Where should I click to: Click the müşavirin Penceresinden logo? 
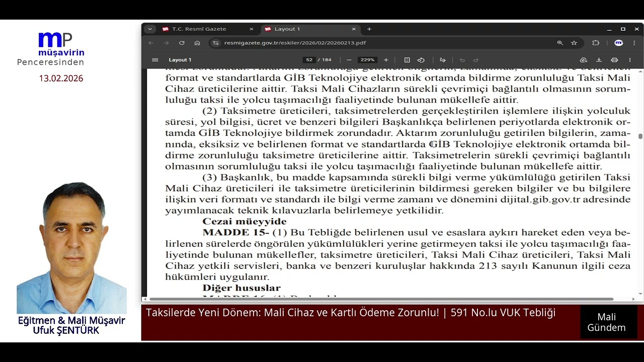point(51,49)
